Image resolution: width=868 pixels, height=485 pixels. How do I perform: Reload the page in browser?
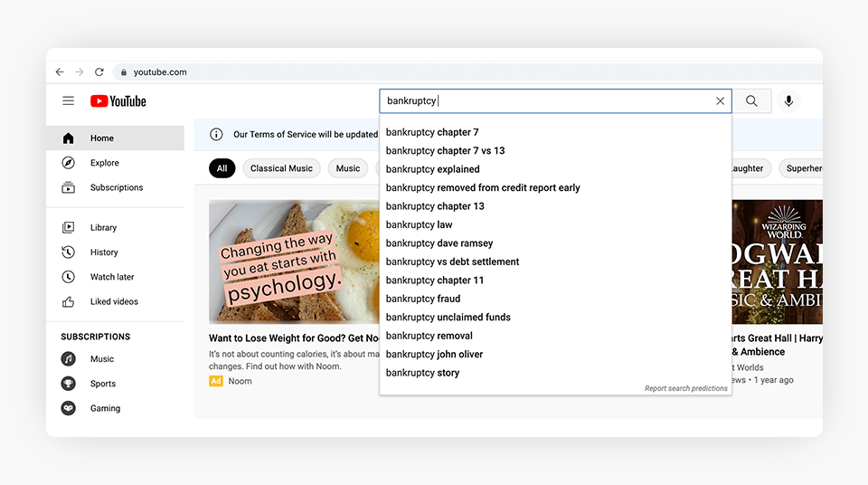99,72
